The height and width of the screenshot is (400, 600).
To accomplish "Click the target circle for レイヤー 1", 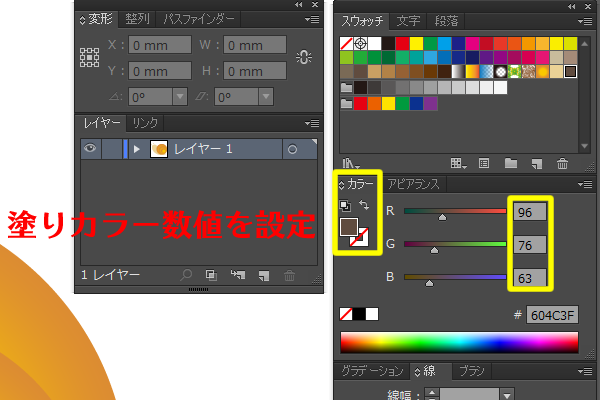I will pyautogui.click(x=292, y=149).
